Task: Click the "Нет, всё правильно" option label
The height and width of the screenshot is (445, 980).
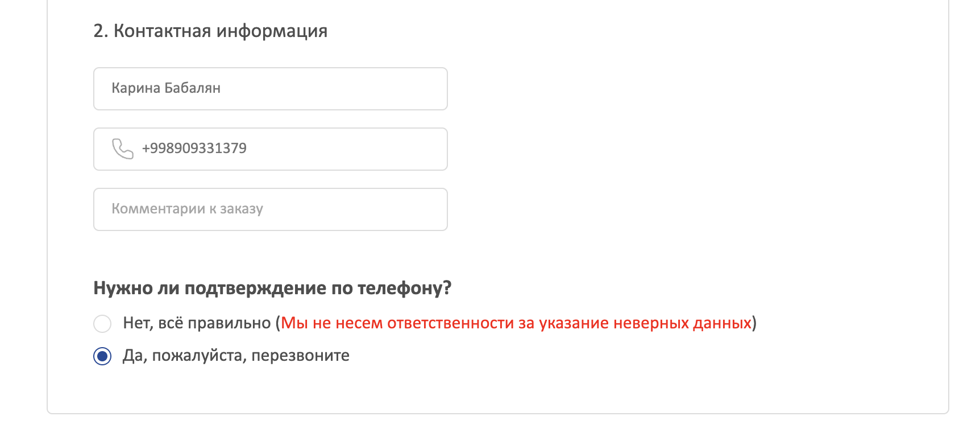Action: (x=197, y=323)
